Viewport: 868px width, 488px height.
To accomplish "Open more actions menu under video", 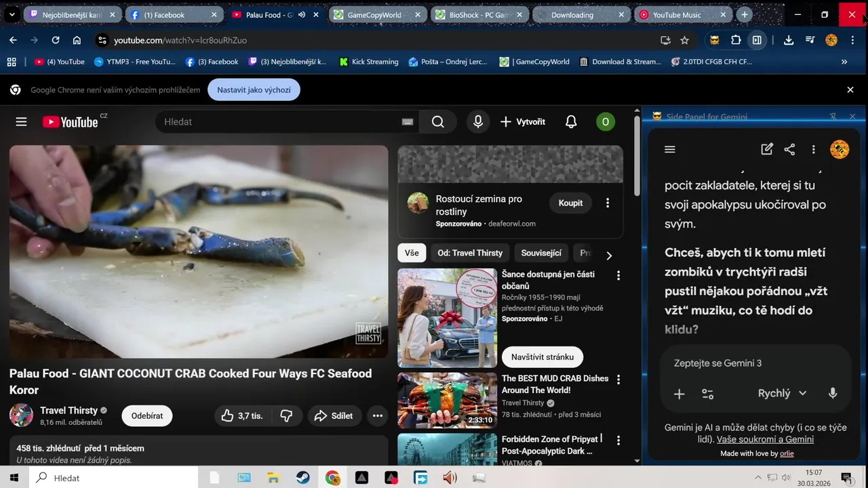I will point(378,415).
